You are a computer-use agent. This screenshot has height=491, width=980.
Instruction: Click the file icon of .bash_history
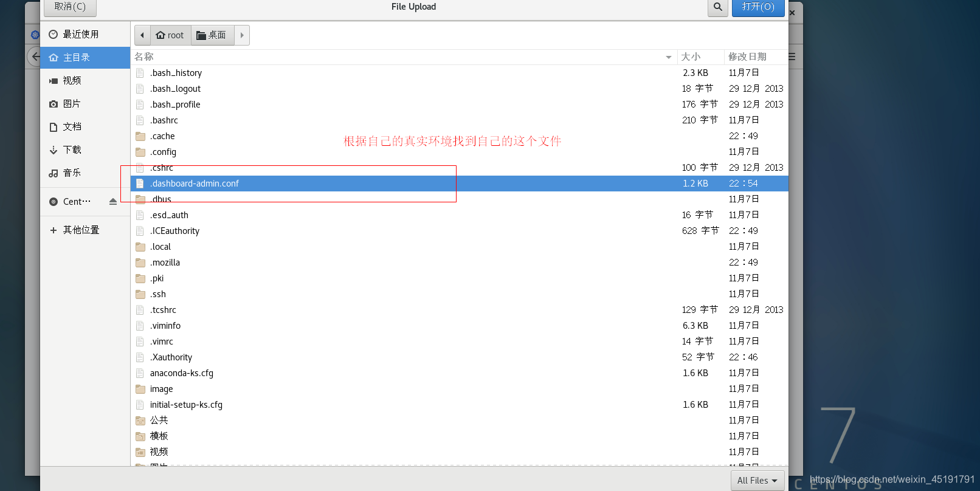point(140,73)
